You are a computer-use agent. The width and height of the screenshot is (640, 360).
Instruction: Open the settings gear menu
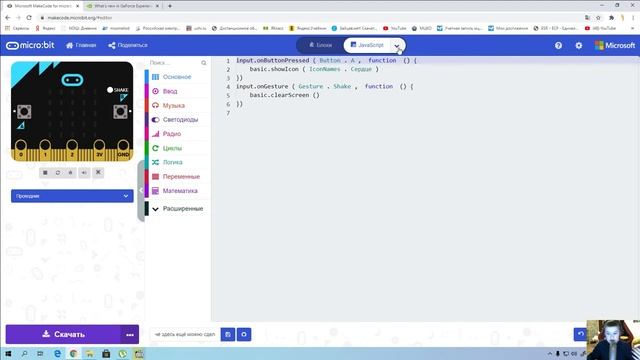point(579,46)
